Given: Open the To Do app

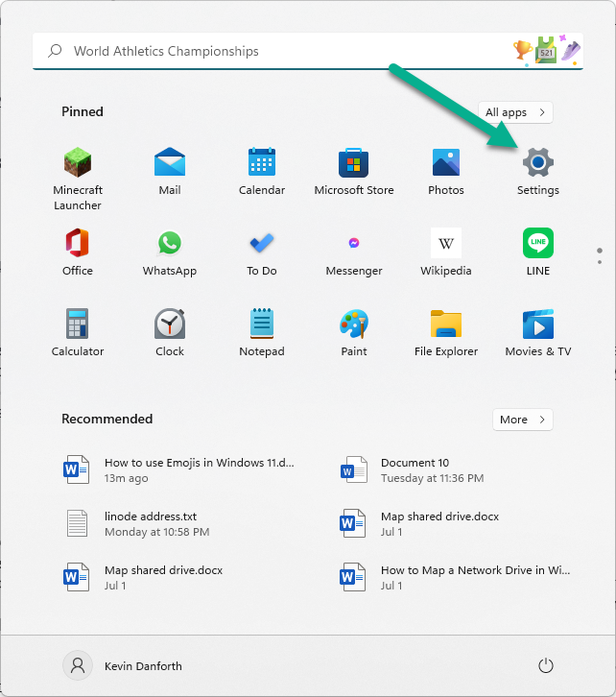Looking at the screenshot, I should [x=262, y=252].
